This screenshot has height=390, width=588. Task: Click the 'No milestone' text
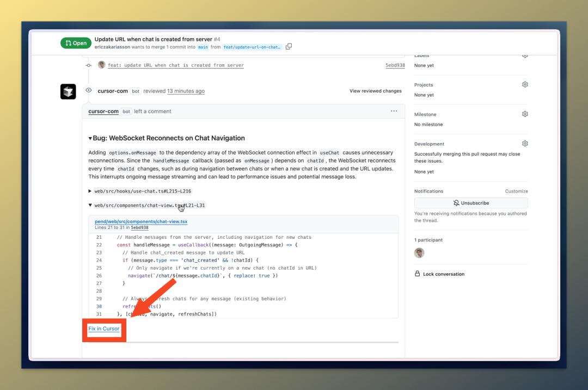[428, 125]
